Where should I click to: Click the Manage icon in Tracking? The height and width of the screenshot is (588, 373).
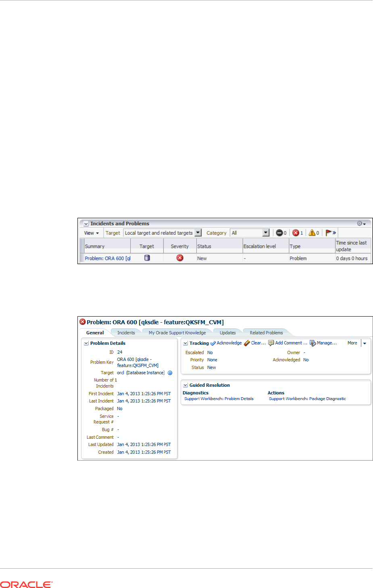coord(313,343)
